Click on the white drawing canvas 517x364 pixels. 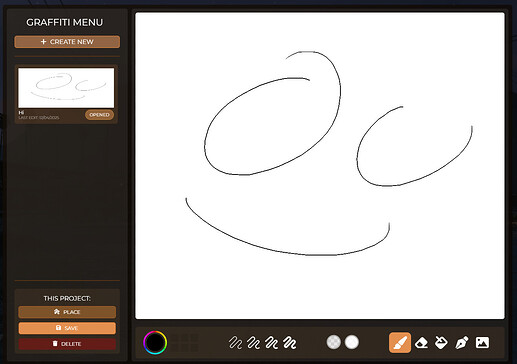pos(320,166)
